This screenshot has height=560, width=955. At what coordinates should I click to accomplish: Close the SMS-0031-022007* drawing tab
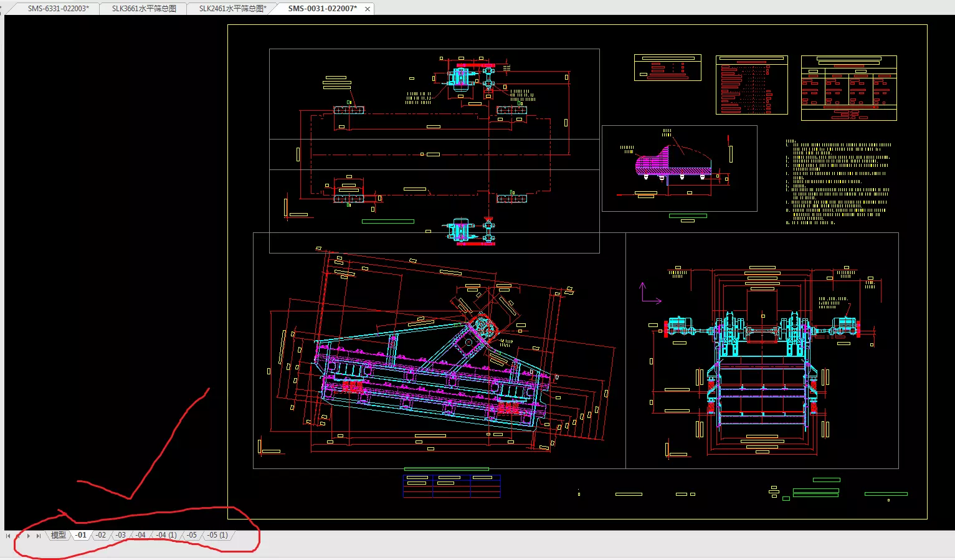[x=368, y=9]
